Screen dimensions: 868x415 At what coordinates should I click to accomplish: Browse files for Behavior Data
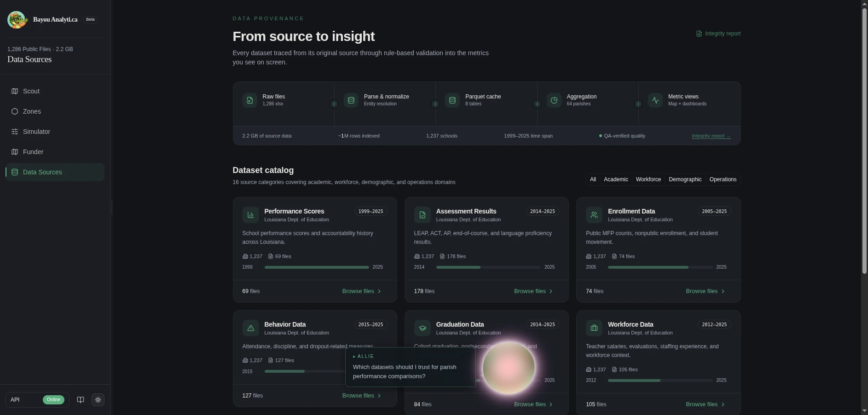pos(362,396)
